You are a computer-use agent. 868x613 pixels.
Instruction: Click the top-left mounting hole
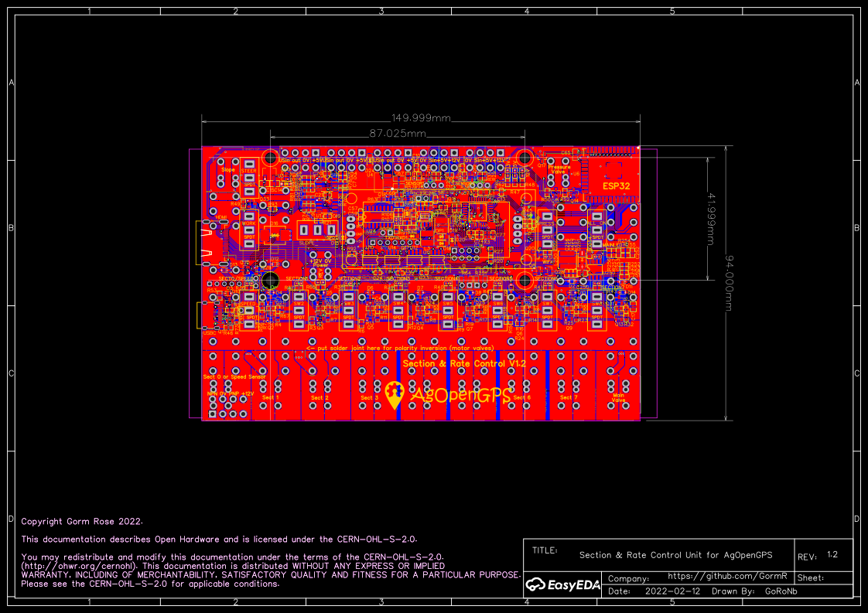pos(271,157)
